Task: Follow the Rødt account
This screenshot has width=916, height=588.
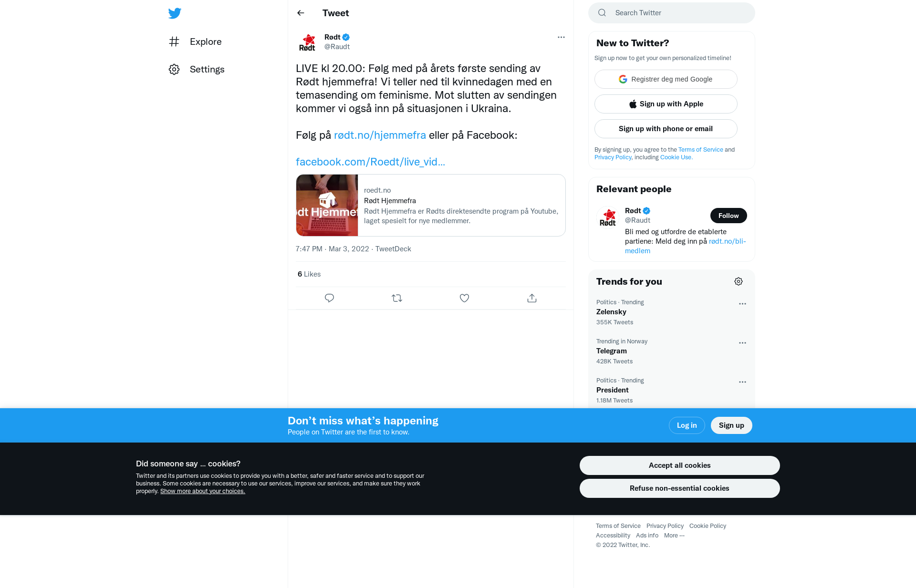Action: 729,216
